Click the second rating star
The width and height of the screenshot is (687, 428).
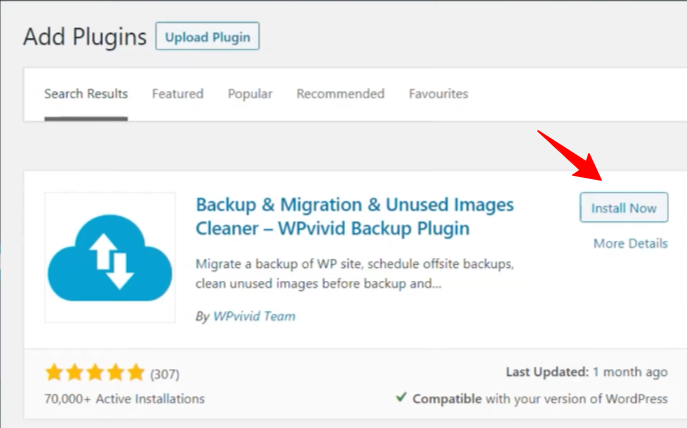click(x=75, y=374)
